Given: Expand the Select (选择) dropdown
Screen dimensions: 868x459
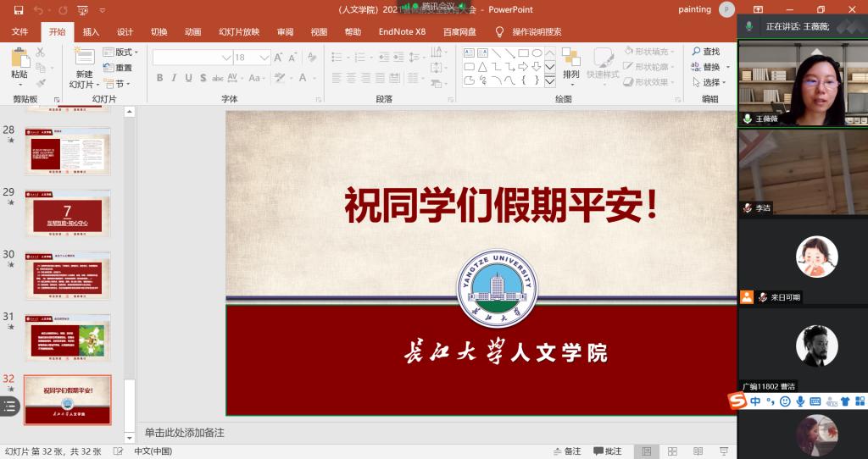Looking at the screenshot, I should click(x=709, y=82).
